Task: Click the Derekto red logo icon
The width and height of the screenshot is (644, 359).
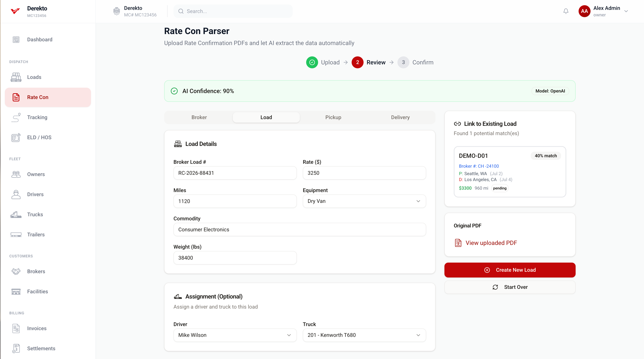Action: 15,11
